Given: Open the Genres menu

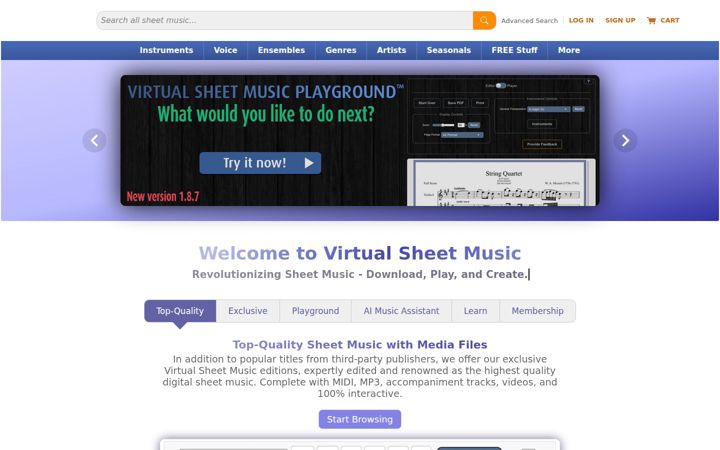Looking at the screenshot, I should [341, 50].
